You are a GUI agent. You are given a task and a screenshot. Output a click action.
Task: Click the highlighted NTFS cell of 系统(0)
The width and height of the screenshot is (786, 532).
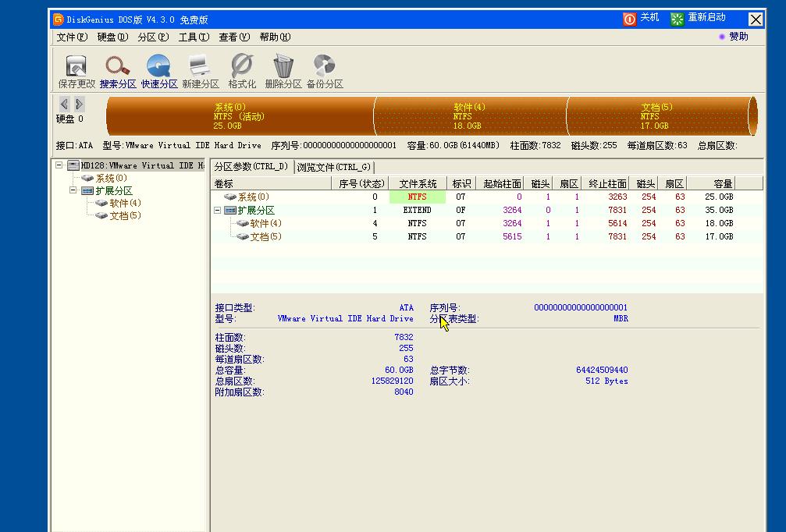coord(417,197)
